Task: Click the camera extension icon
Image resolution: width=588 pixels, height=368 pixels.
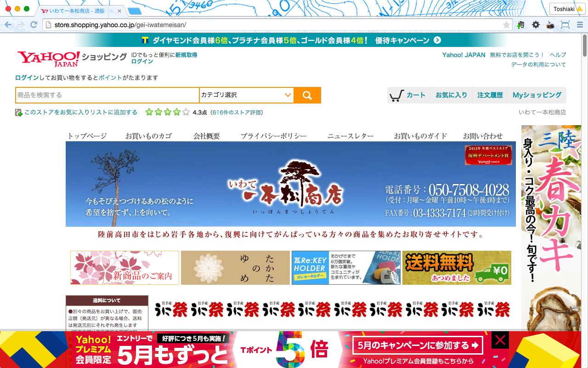Action: coord(550,25)
